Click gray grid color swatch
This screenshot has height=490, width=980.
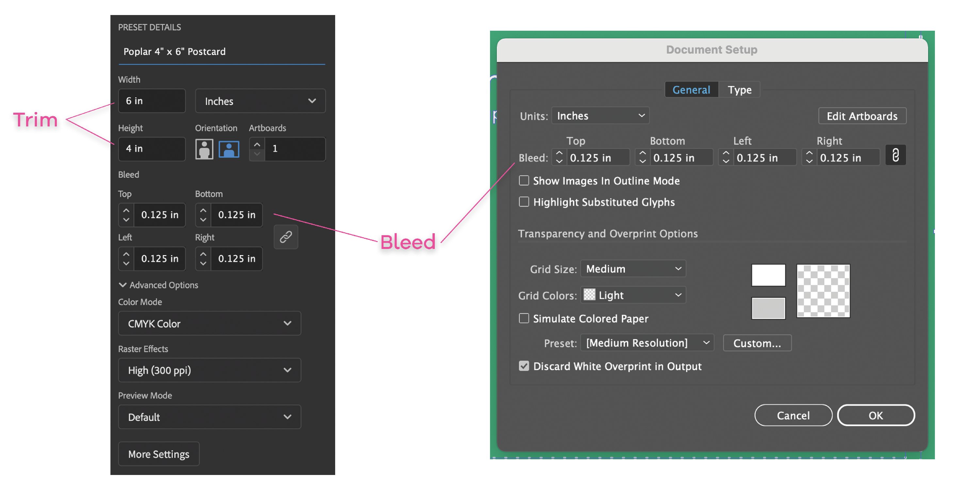(768, 308)
